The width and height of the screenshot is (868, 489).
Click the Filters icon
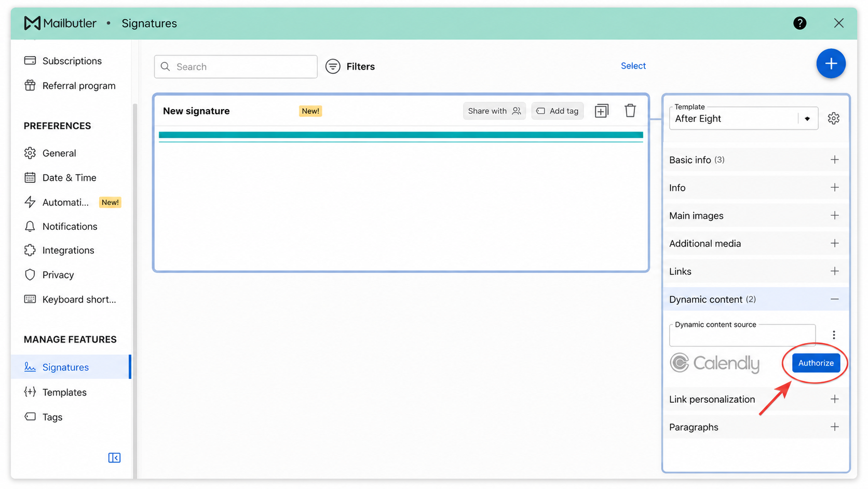(x=333, y=67)
